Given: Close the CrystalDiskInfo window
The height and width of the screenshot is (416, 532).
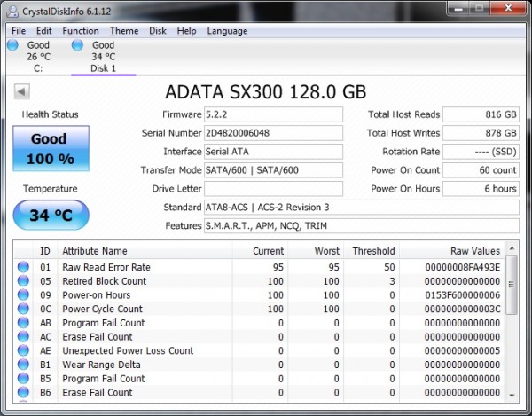Looking at the screenshot, I should pos(508,8).
